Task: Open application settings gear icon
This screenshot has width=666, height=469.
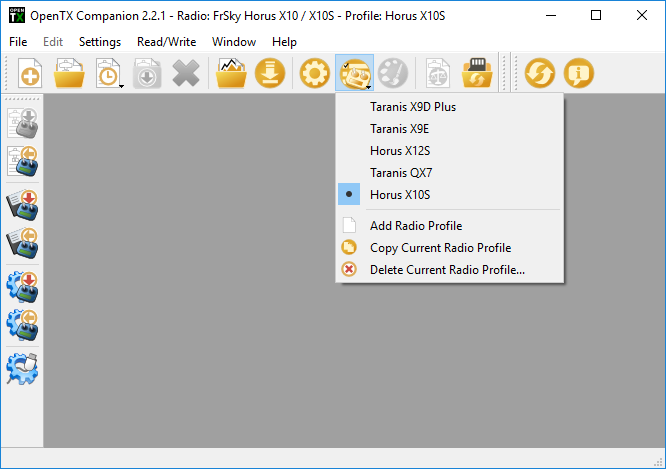Action: (x=315, y=73)
